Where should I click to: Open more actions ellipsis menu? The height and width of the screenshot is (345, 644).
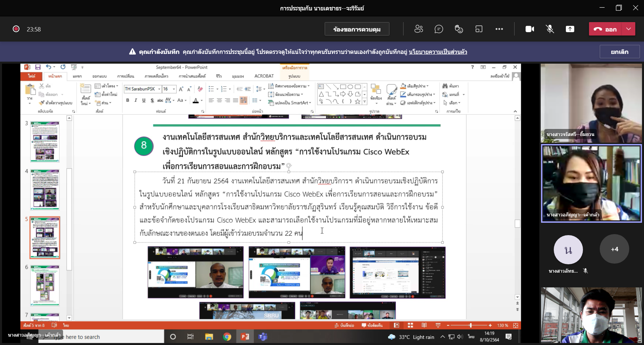499,29
